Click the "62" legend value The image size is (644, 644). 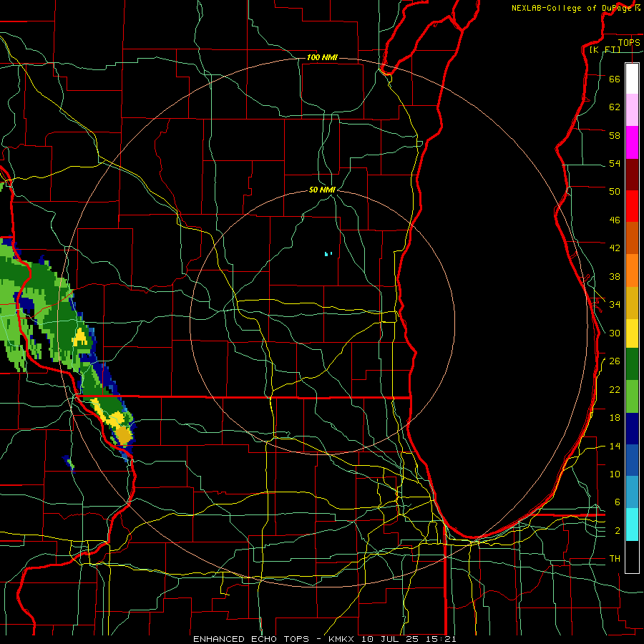[615, 107]
